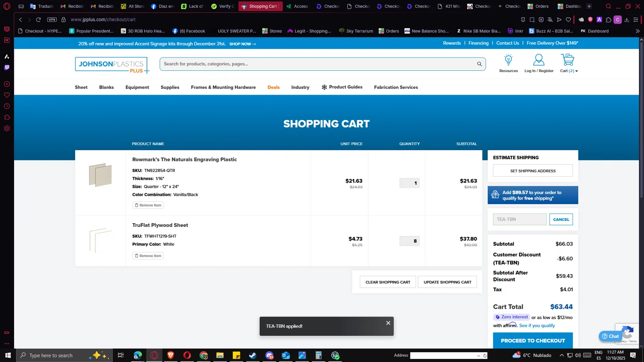Screen dimensions: 644x362
Task: Open Brave browser from taskbar
Action: [170, 355]
